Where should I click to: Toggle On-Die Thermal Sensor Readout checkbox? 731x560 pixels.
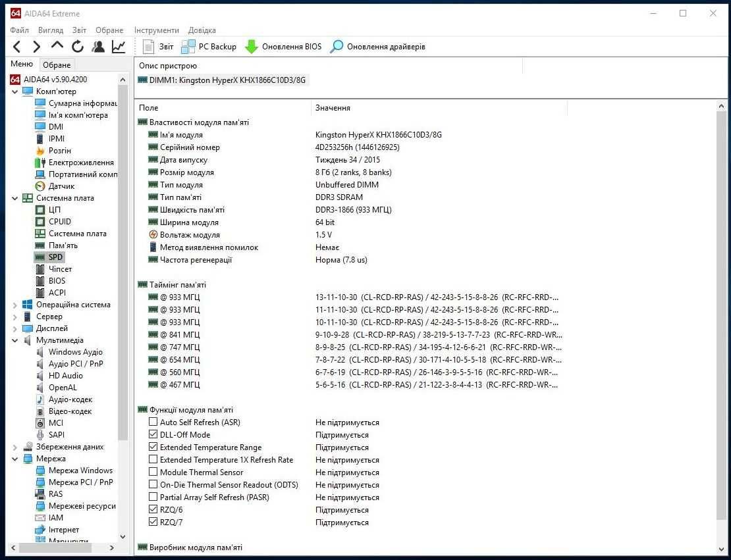pyautogui.click(x=153, y=484)
